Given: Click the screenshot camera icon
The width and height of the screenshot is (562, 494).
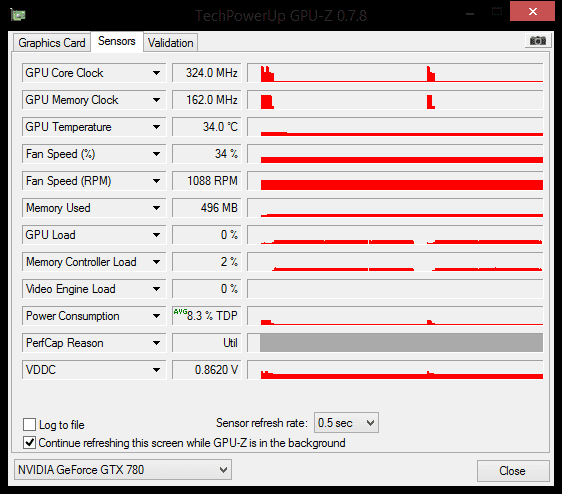Looking at the screenshot, I should 537,41.
